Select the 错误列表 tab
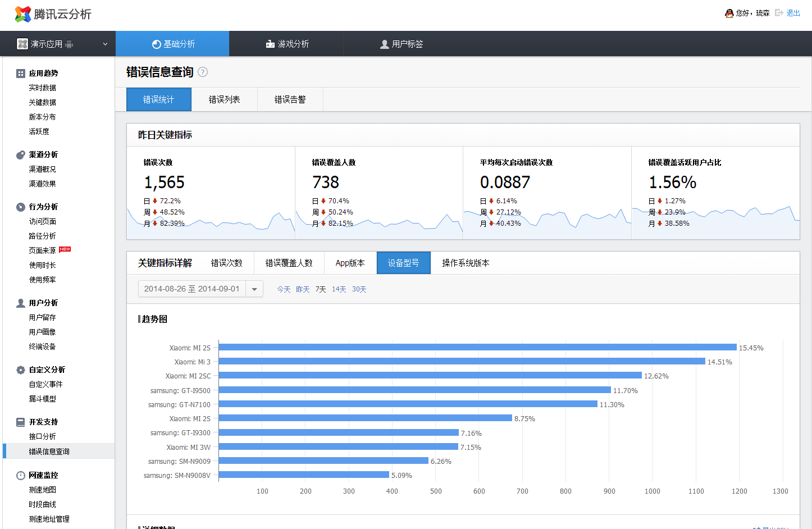 (225, 99)
